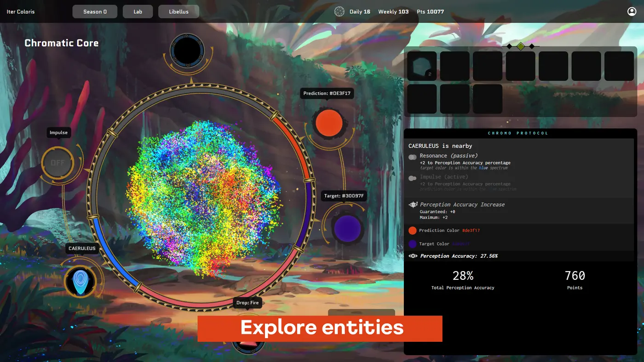Toggle the Impulse (active) switch
The width and height of the screenshot is (644, 362).
tap(413, 178)
